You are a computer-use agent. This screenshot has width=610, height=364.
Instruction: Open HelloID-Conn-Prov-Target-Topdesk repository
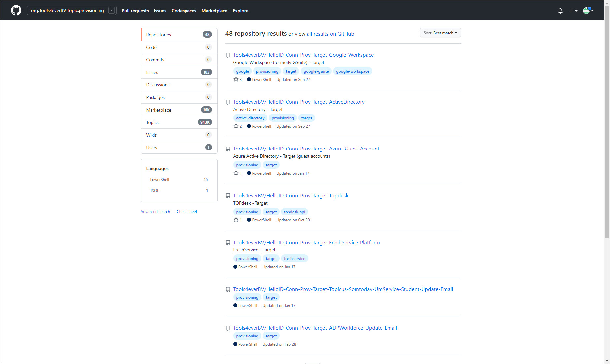[291, 196]
